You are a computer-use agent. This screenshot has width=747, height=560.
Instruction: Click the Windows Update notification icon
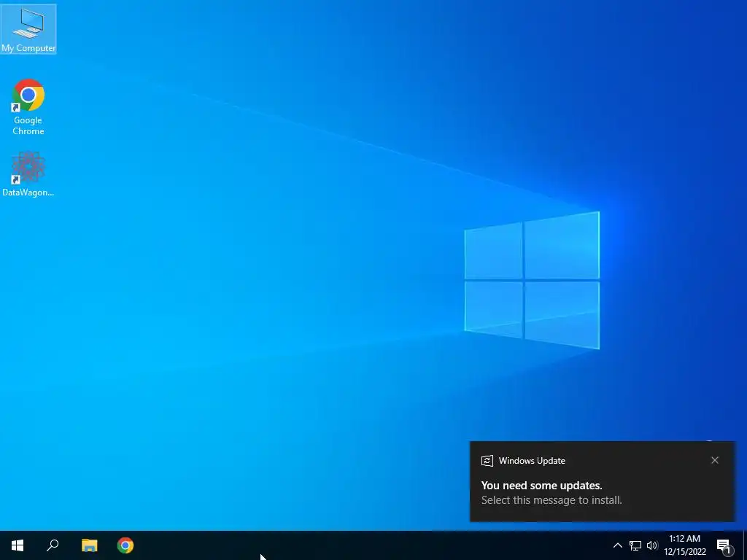pos(487,461)
